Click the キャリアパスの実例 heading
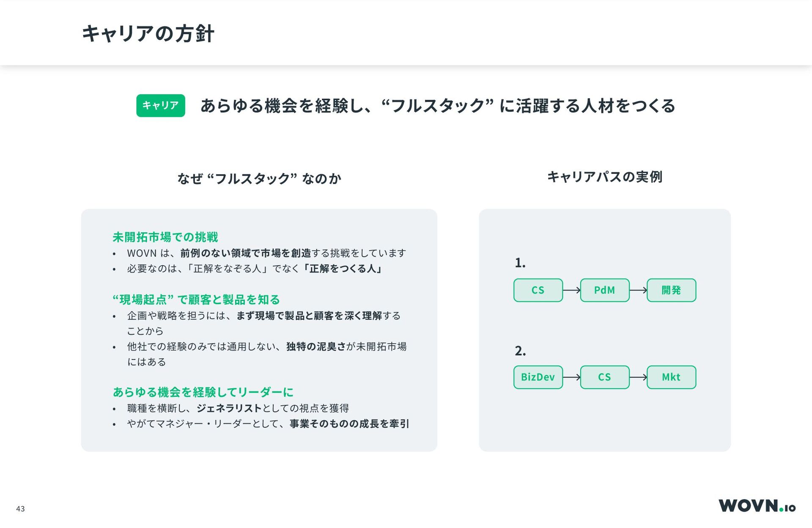The image size is (812, 528). tap(605, 176)
